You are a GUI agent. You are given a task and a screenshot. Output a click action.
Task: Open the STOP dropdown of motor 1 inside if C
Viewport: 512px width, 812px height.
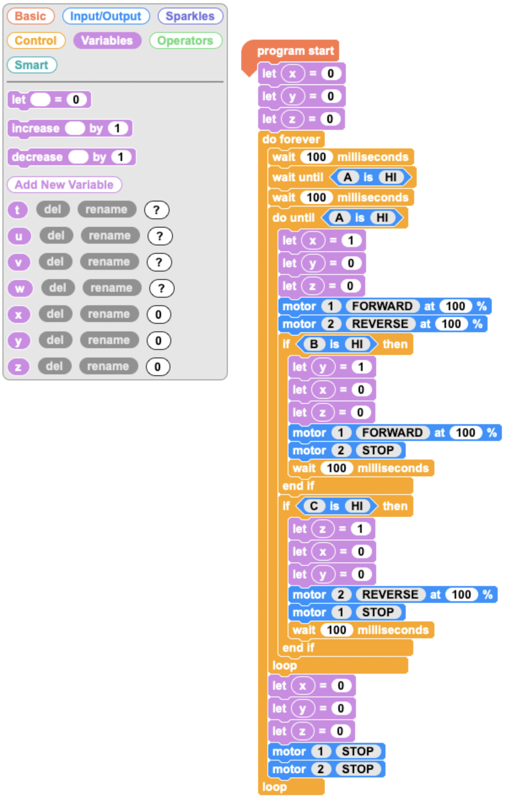click(x=378, y=612)
